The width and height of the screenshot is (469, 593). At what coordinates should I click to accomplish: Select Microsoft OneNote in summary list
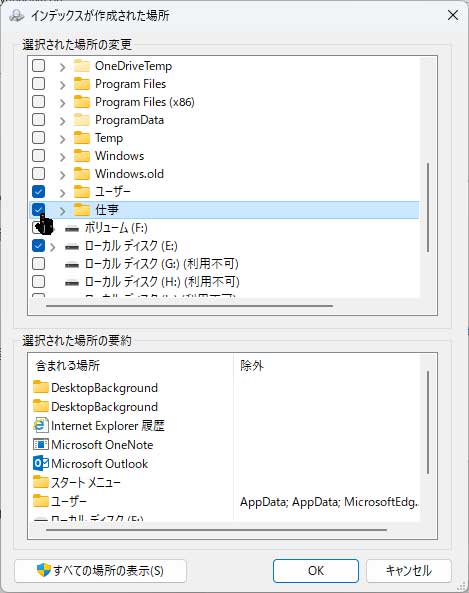(x=102, y=445)
